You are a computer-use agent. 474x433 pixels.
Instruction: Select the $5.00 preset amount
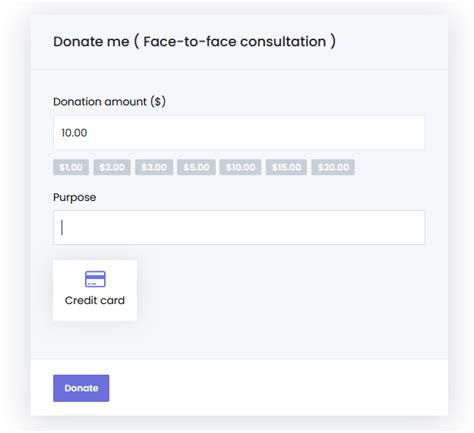tap(196, 167)
